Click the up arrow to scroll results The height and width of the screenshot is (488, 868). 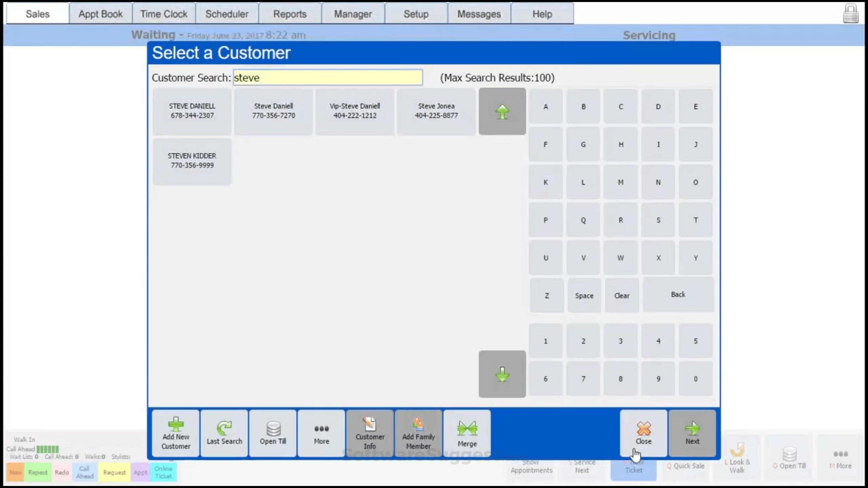[502, 111]
